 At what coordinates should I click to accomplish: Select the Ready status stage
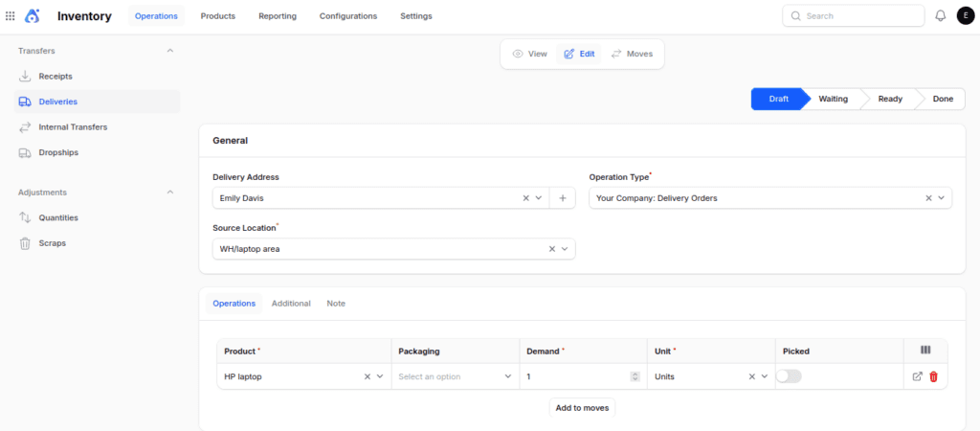tap(890, 99)
